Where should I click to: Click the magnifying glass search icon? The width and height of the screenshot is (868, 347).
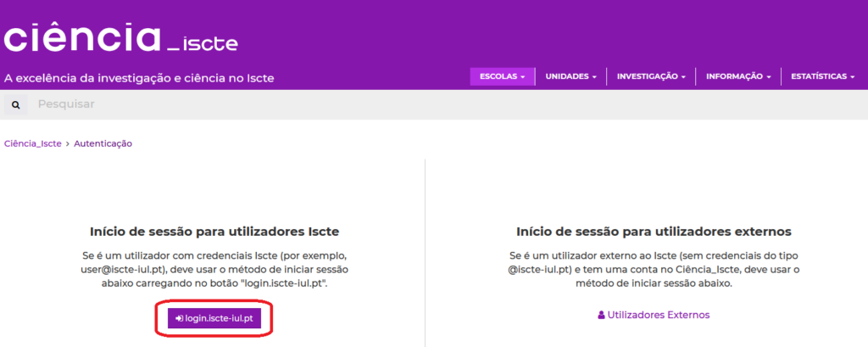pyautogui.click(x=15, y=104)
